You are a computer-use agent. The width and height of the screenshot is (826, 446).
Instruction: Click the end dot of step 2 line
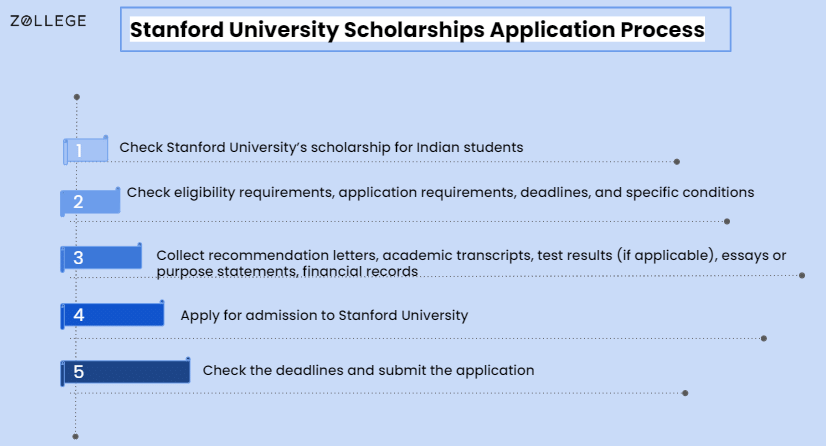tap(727, 221)
